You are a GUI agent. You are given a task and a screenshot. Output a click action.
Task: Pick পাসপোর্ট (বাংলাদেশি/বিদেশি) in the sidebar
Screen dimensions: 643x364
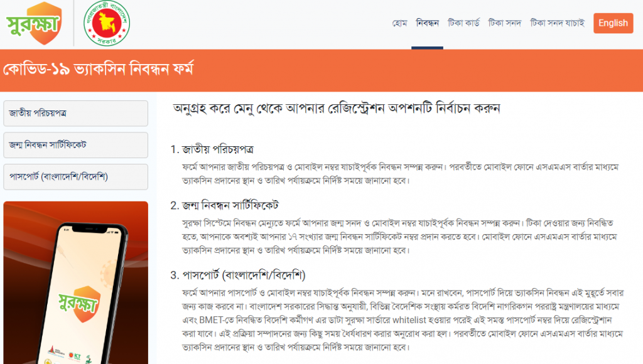click(75, 176)
